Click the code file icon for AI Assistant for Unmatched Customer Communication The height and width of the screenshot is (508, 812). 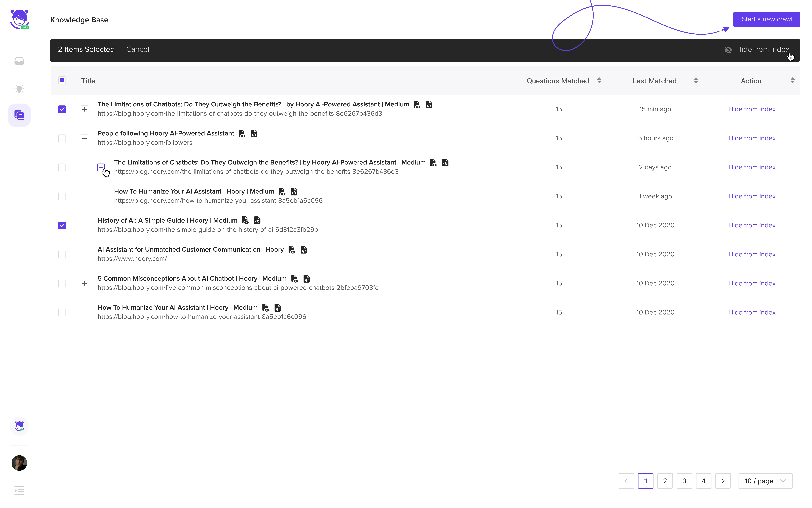(x=304, y=250)
